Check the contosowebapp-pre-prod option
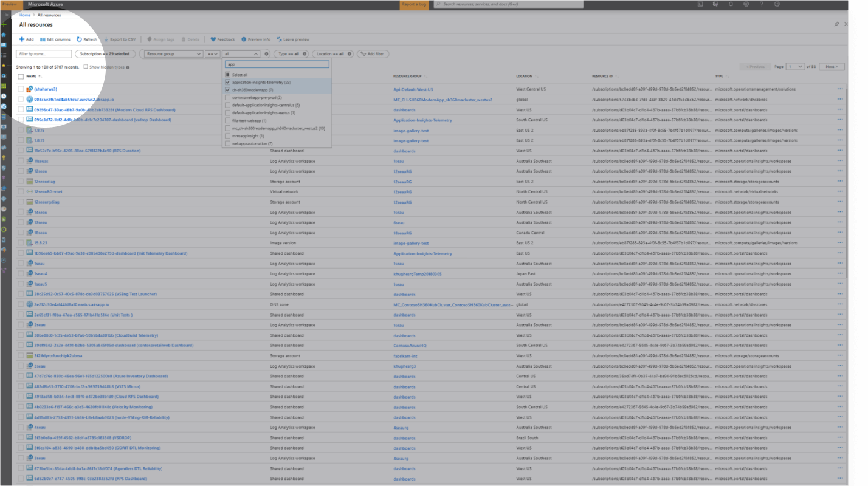The width and height of the screenshot is (868, 486). pos(228,97)
